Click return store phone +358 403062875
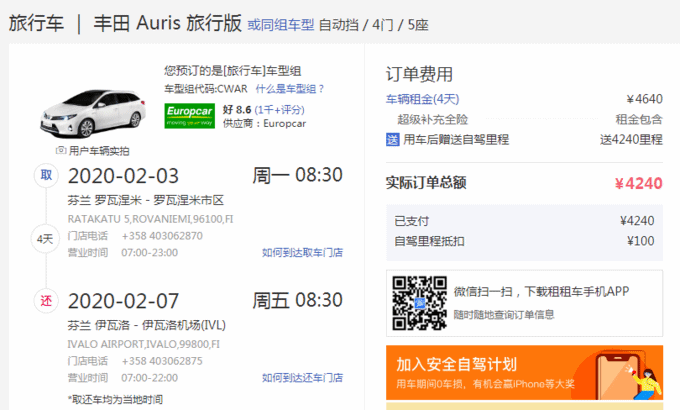The image size is (680, 410). point(162,361)
